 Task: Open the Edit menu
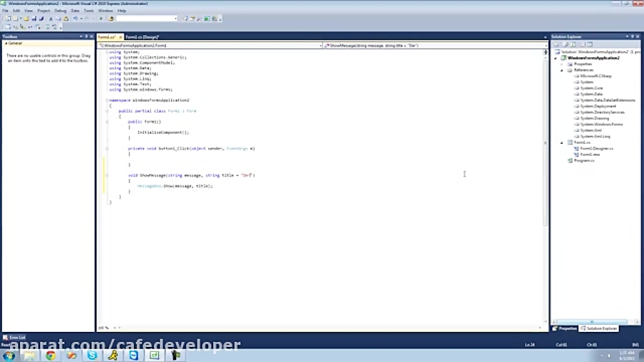point(16,11)
